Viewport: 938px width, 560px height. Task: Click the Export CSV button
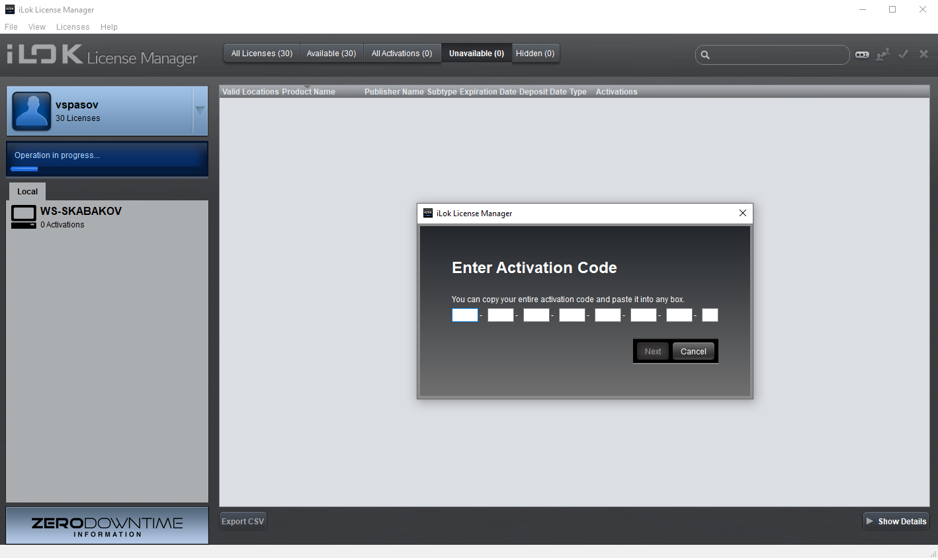tap(243, 522)
